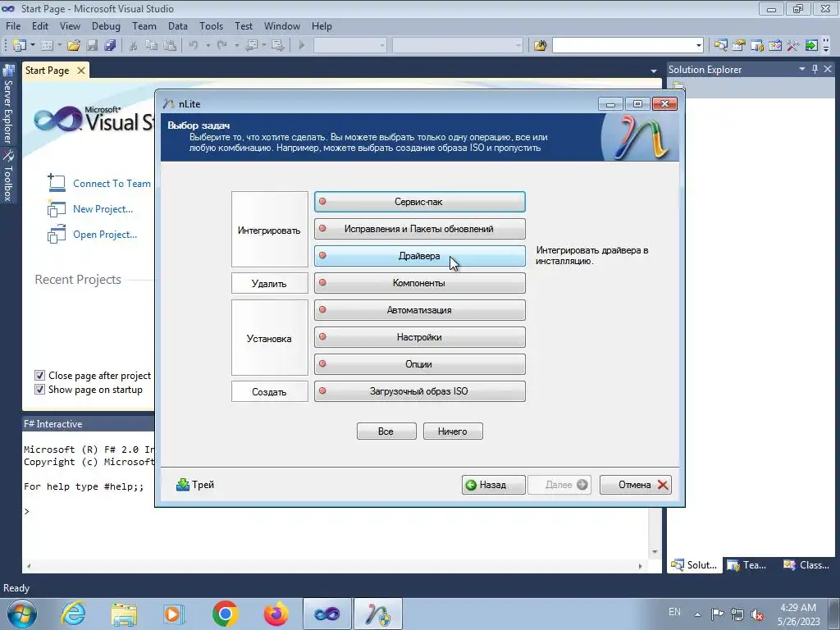
Task: Close the Start Page tab
Action: coord(81,71)
